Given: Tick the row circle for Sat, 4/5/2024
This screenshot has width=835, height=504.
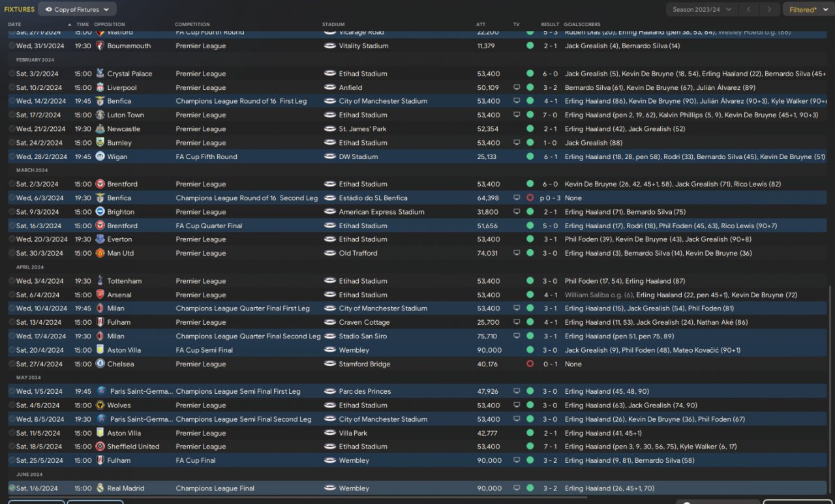Looking at the screenshot, I should tap(12, 405).
